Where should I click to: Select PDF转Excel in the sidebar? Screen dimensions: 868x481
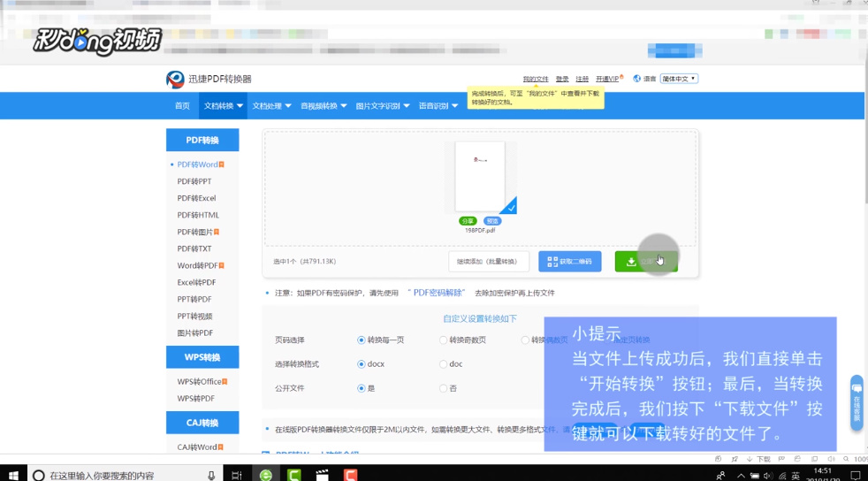pyautogui.click(x=196, y=198)
